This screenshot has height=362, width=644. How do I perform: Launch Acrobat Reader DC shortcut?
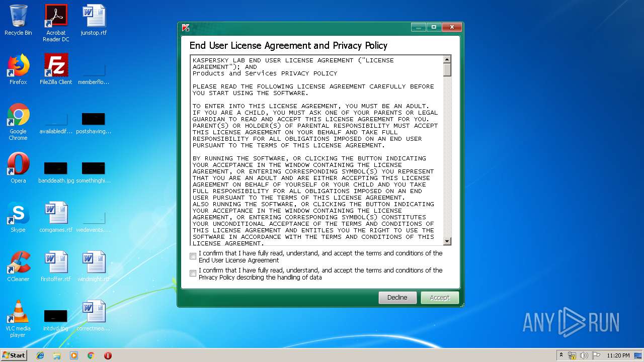pyautogui.click(x=56, y=23)
